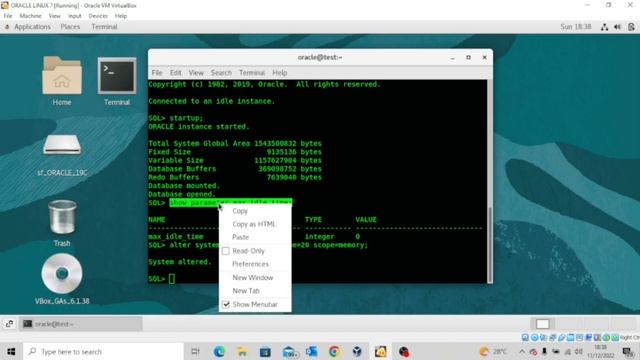Toggle the Read-Only checkbox in context menu

[x=226, y=251]
